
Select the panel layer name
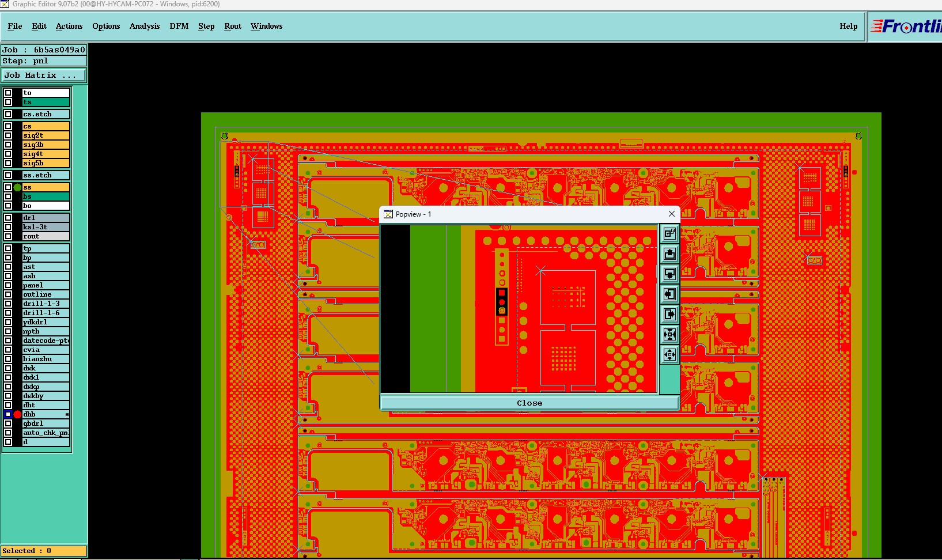point(46,285)
